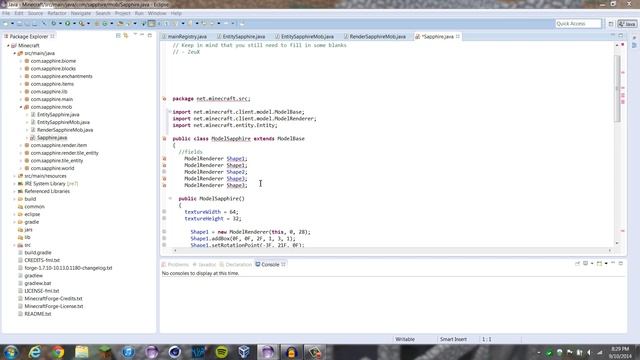Viewport: 640px width, 360px height.
Task: Switch to mainRegistry.java tab
Action: pyautogui.click(x=187, y=37)
